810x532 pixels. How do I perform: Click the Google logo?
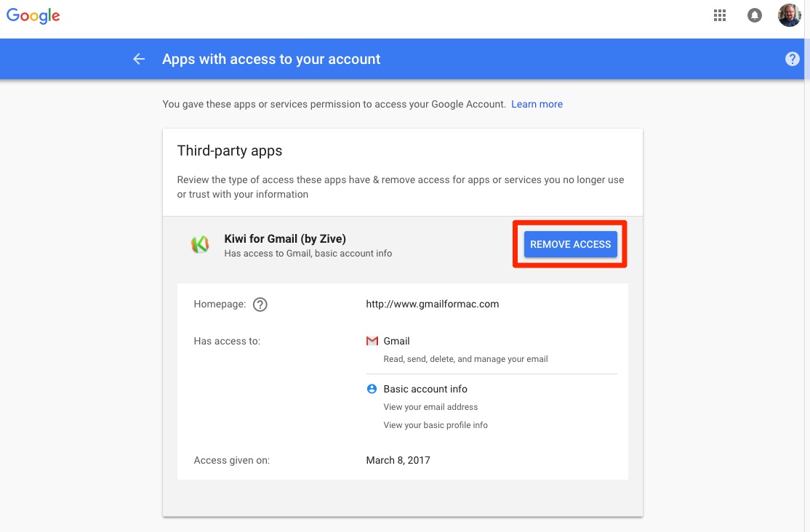coord(33,16)
